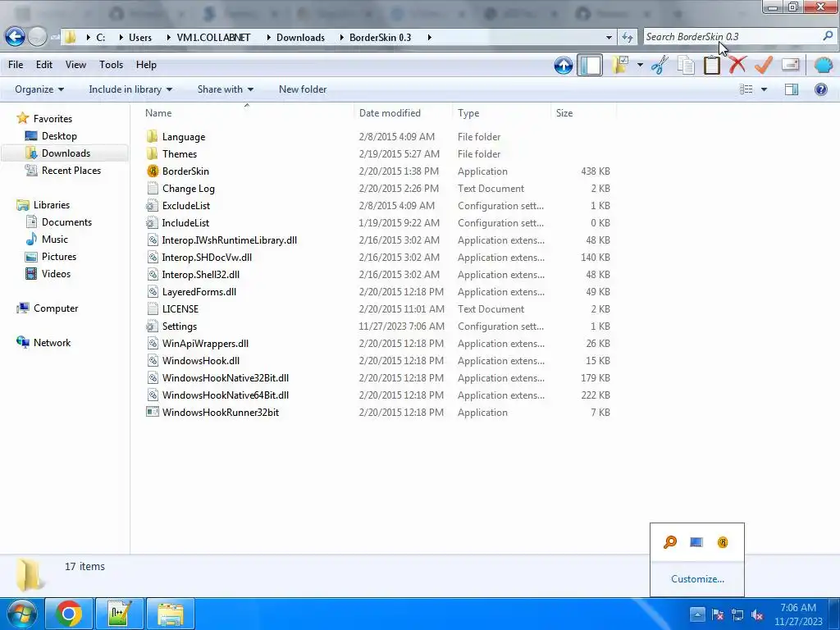840x630 pixels.
Task: Open Documents library in sidebar
Action: (x=66, y=221)
